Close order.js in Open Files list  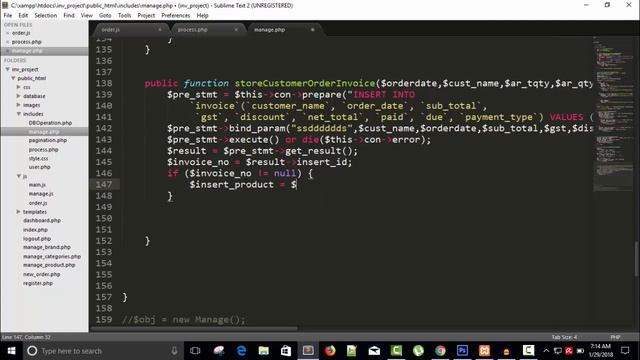click(7, 33)
